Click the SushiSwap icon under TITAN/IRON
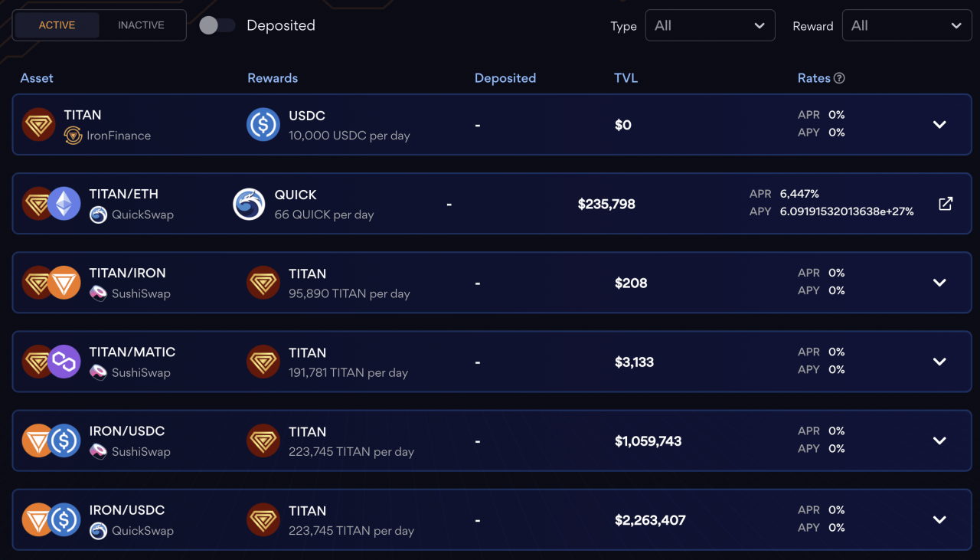Image resolution: width=980 pixels, height=560 pixels. click(x=97, y=294)
